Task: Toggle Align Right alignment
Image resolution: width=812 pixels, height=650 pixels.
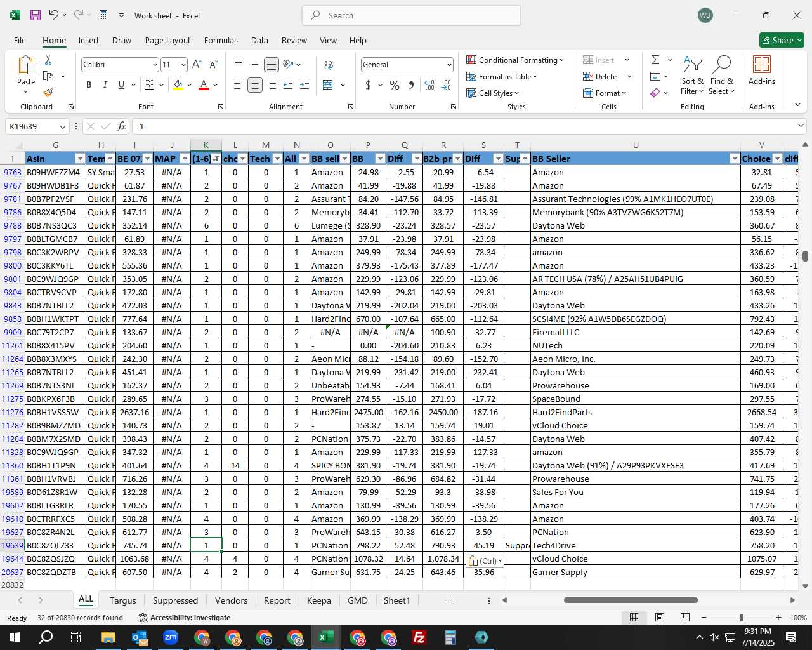Action: pyautogui.click(x=272, y=84)
